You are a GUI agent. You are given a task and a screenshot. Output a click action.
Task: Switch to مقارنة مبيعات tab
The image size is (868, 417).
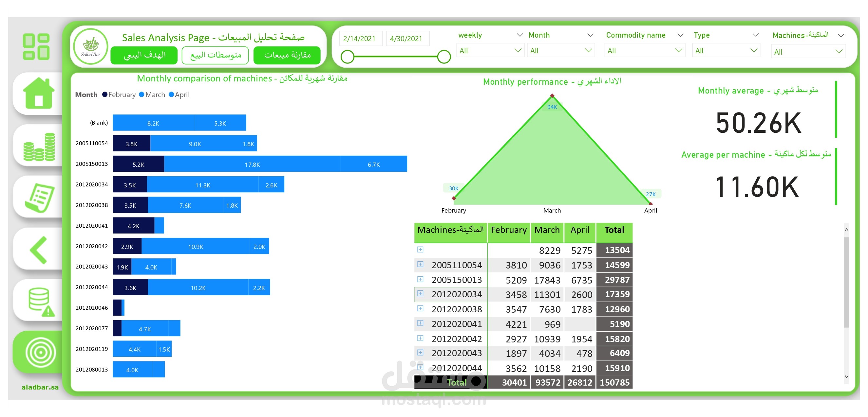[287, 55]
